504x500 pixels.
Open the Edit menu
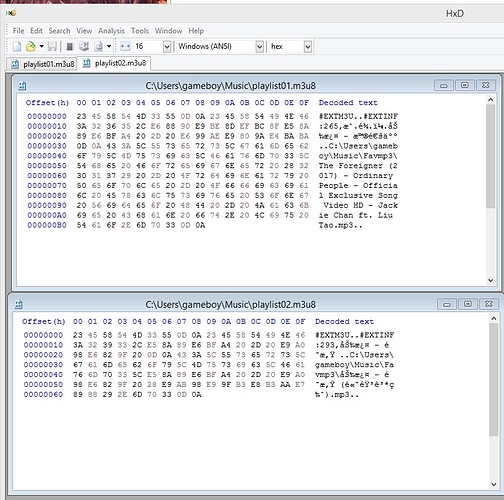pos(36,31)
